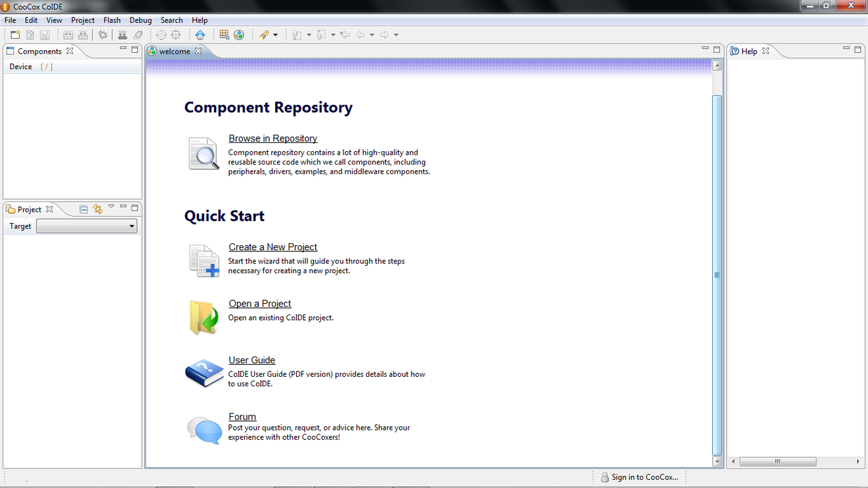The height and width of the screenshot is (488, 868).
Task: Open the Target combo box
Action: point(87,226)
